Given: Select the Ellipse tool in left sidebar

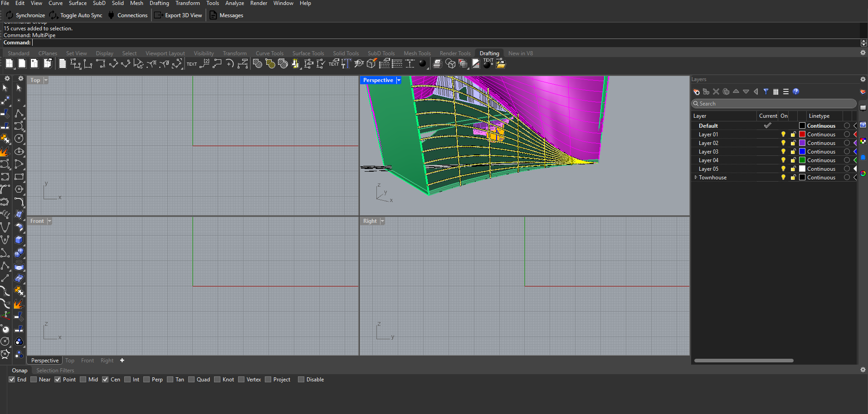Looking at the screenshot, I should coord(19,151).
